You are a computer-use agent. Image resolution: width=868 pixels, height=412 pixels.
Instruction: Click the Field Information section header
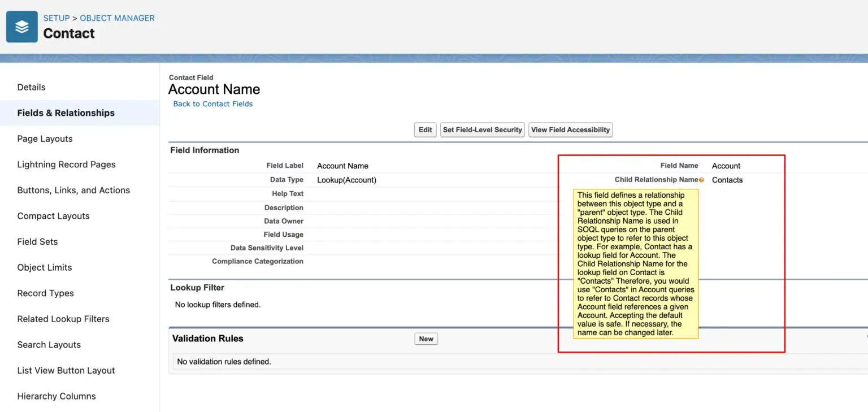(205, 150)
